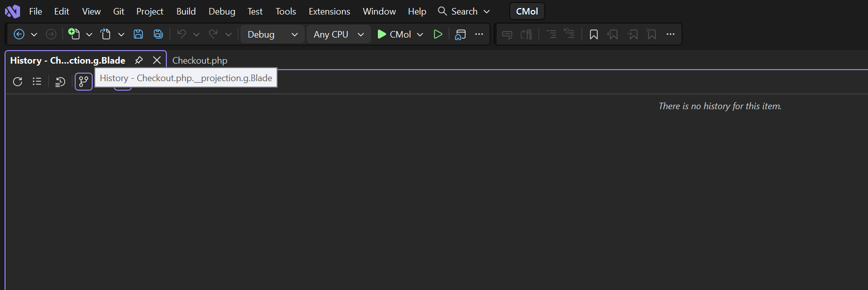This screenshot has width=868, height=290.
Task: Click the Live Share icon
Action: (x=461, y=34)
